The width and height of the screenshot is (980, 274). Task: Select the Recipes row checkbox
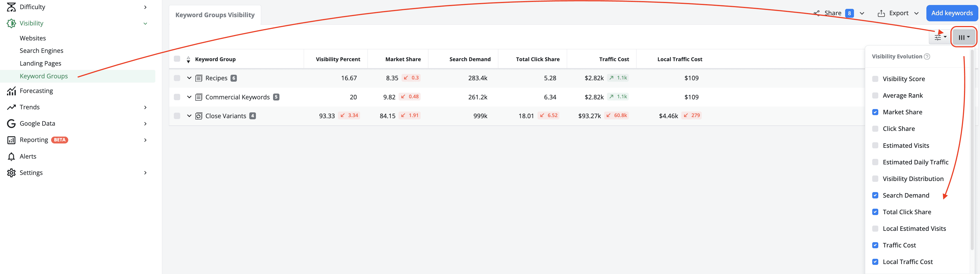(177, 78)
